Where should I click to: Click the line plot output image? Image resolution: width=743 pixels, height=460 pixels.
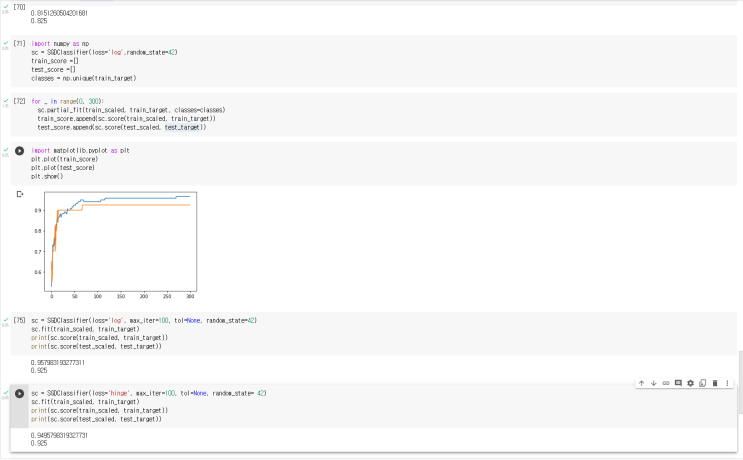[x=116, y=245]
